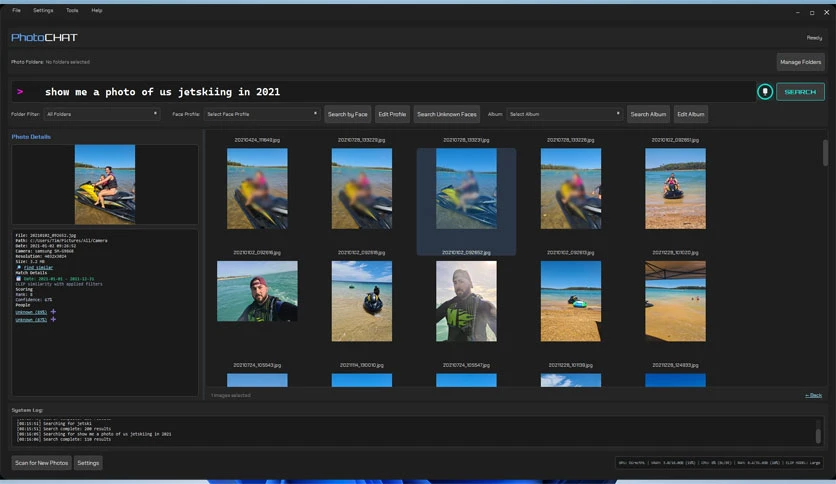Select thumbnail of rider on jetski from behind
836x484 pixels.
click(x=361, y=301)
